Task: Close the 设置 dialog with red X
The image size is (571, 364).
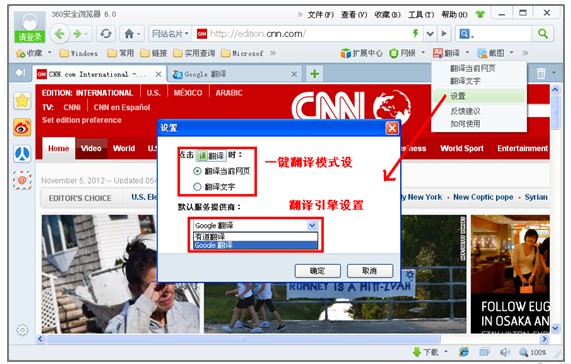Action: (392, 128)
